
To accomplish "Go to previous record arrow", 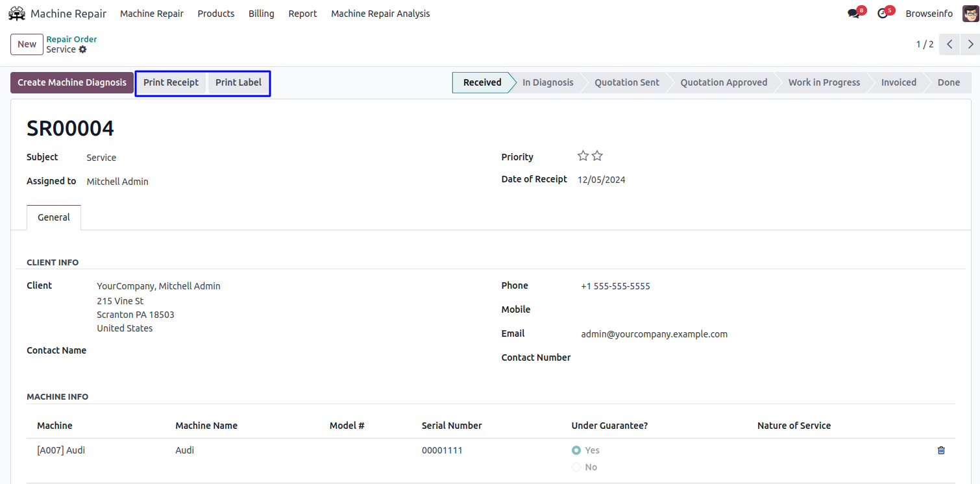I will click(x=949, y=44).
